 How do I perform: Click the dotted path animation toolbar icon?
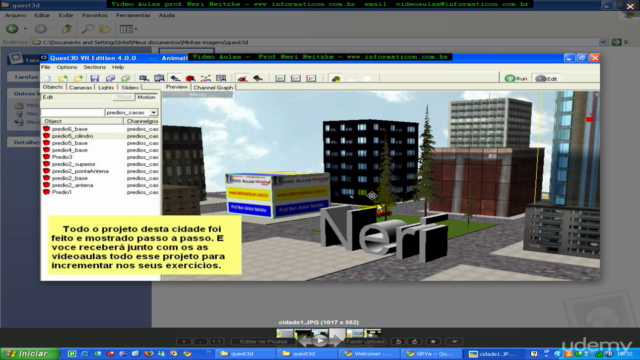click(x=206, y=78)
